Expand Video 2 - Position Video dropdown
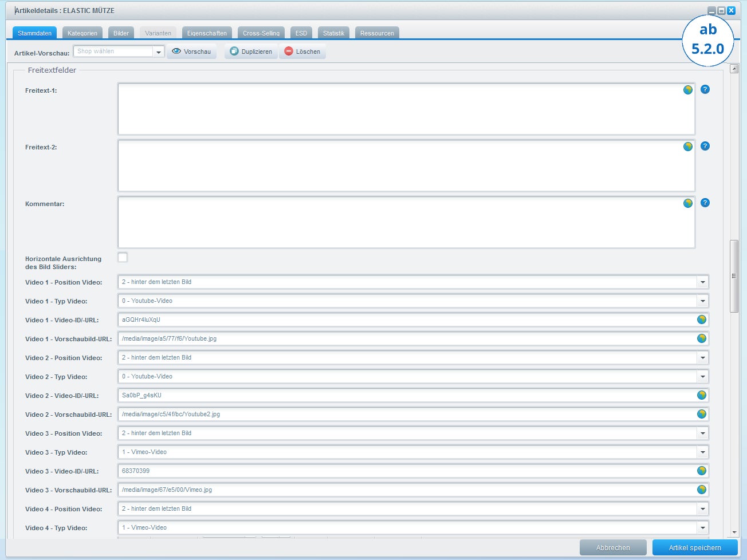747x560 pixels. (702, 357)
